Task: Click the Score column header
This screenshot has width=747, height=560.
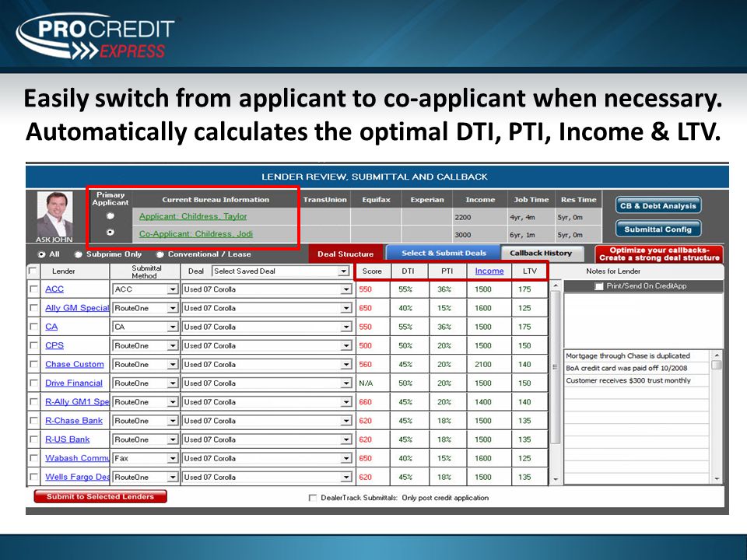Action: [372, 271]
